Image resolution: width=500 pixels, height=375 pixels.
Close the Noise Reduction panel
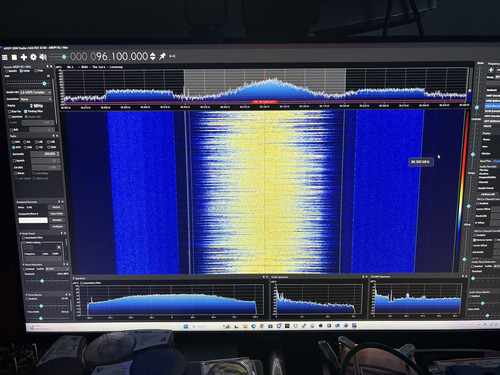[x=67, y=264]
